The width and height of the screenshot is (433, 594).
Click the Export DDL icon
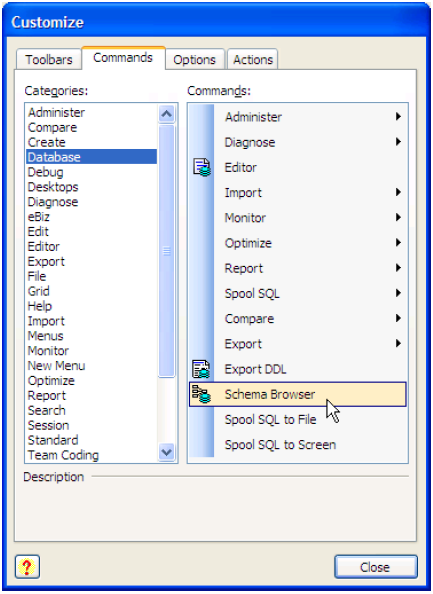coord(201,369)
